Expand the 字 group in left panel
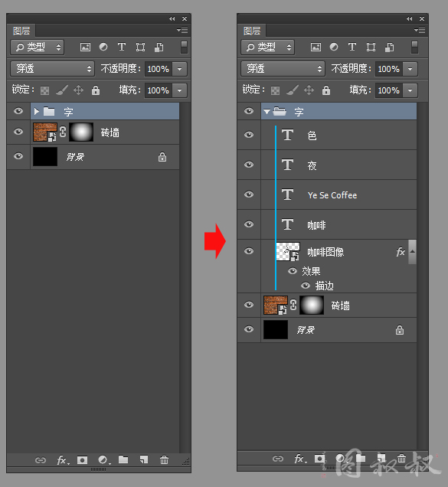This screenshot has width=448, height=487. [x=37, y=111]
